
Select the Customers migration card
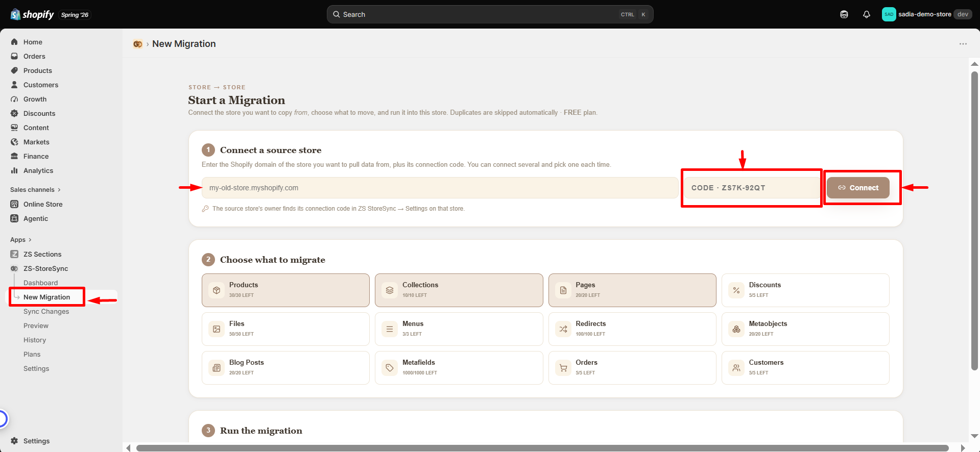click(805, 368)
